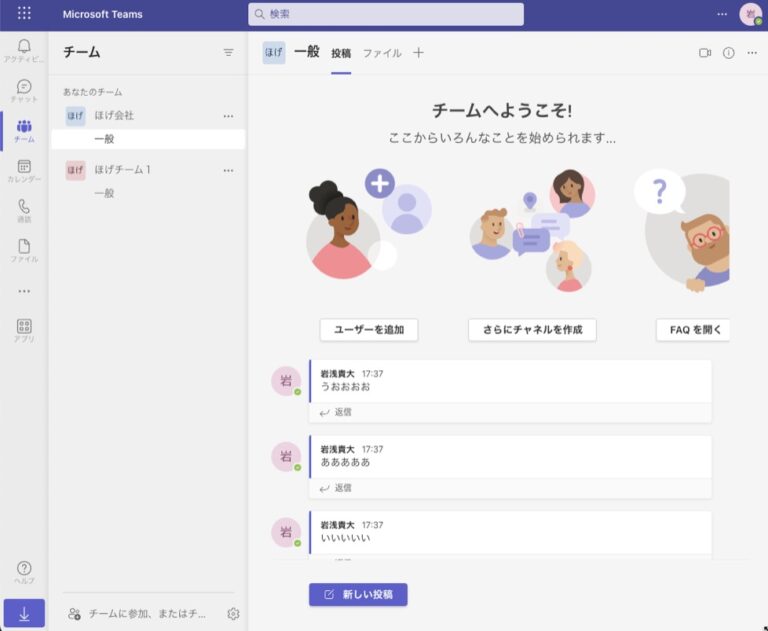Add a tab with the plus icon

418,53
